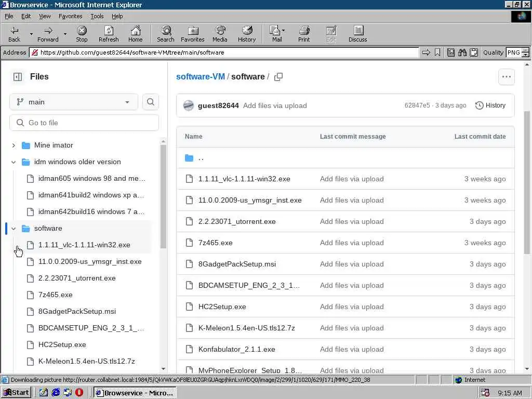Select idman642build16 windows 7 tree file

91,212
